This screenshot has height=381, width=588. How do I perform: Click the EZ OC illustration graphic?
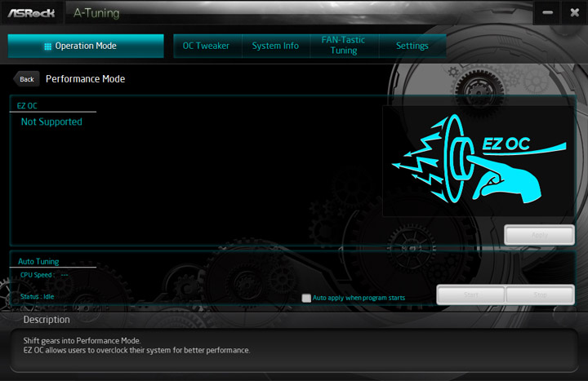pos(479,161)
